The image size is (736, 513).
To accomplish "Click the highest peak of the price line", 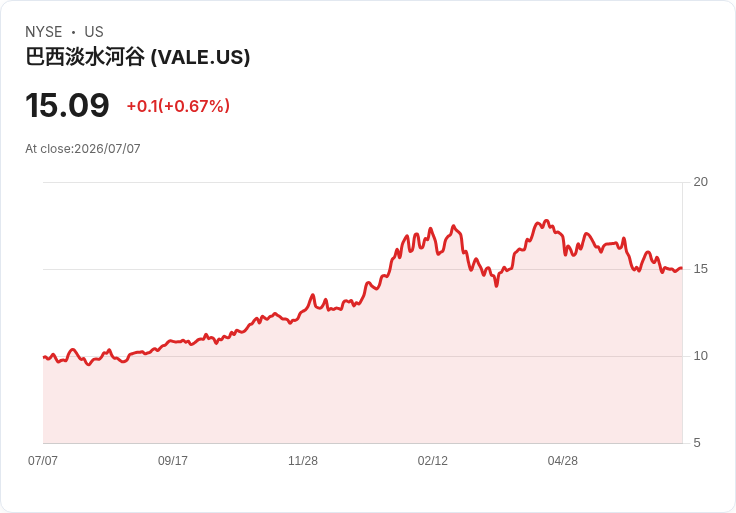I will point(546,221).
